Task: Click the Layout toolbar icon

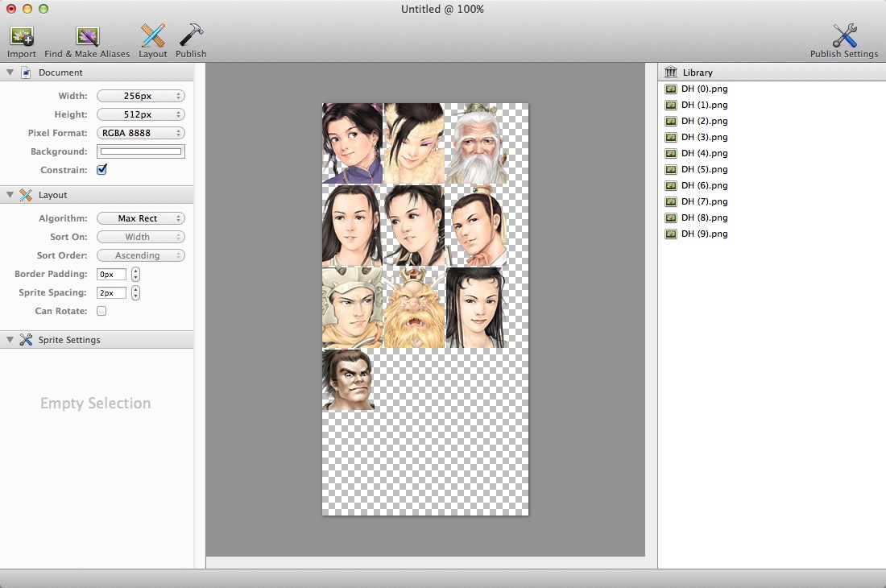Action: tap(152, 37)
